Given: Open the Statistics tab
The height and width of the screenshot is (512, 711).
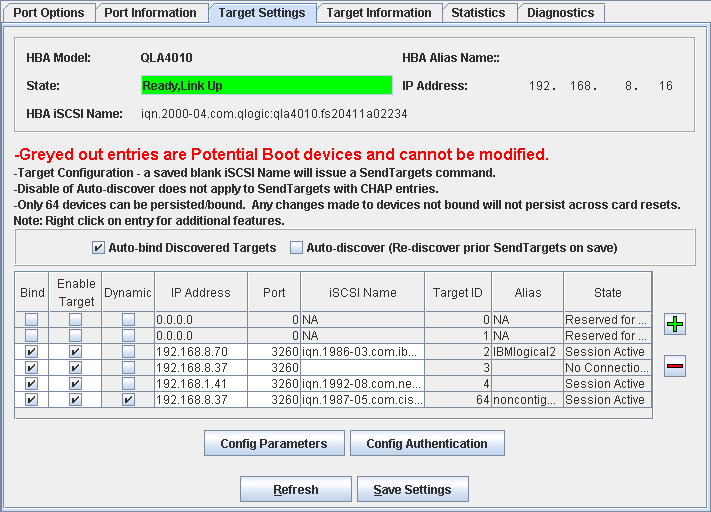Looking at the screenshot, I should click(478, 13).
